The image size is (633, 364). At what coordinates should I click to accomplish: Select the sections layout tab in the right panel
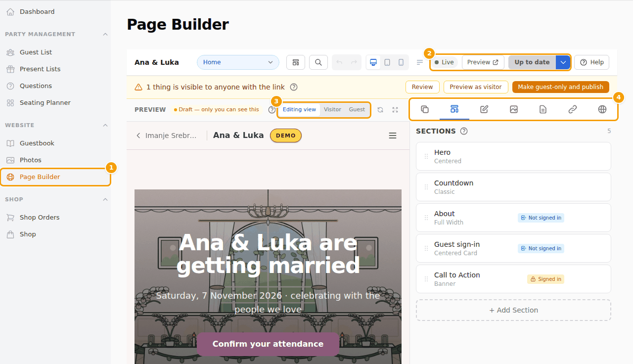point(454,109)
